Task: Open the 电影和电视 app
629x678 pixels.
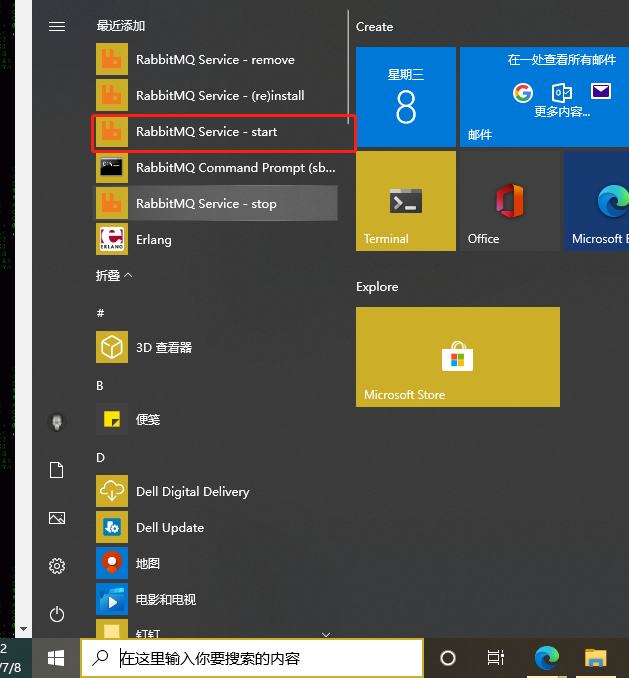Action: click(216, 599)
